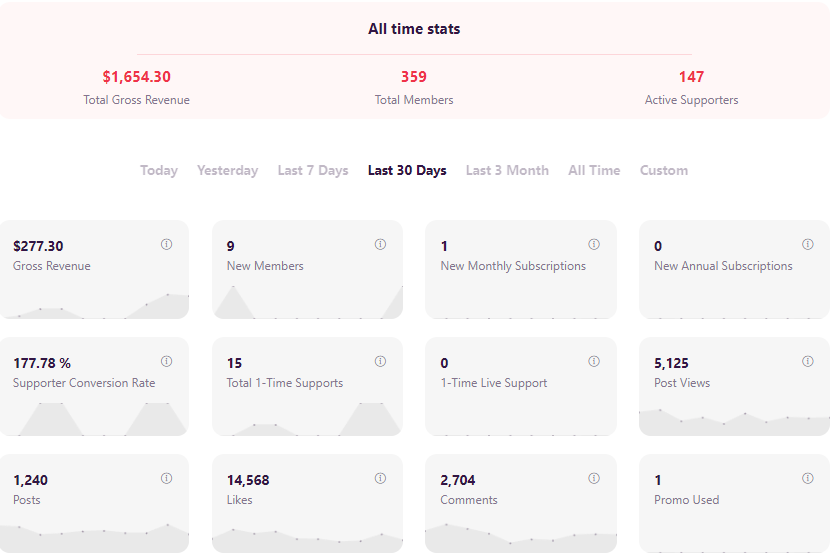Click the New Monthly Subscriptions label
This screenshot has width=832, height=553.
(x=513, y=266)
